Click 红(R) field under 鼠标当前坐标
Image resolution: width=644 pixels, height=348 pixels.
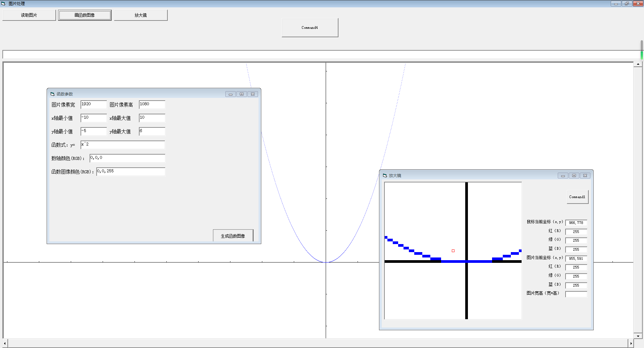click(576, 232)
